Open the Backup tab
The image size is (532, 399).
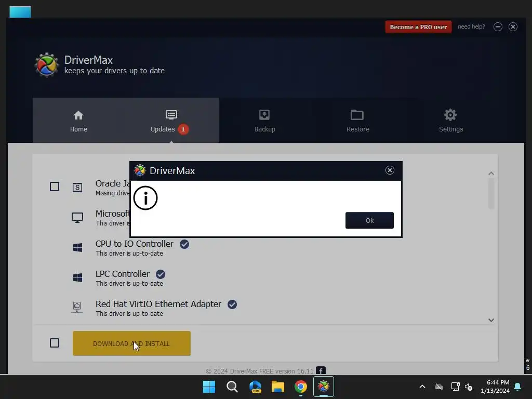[264, 121]
